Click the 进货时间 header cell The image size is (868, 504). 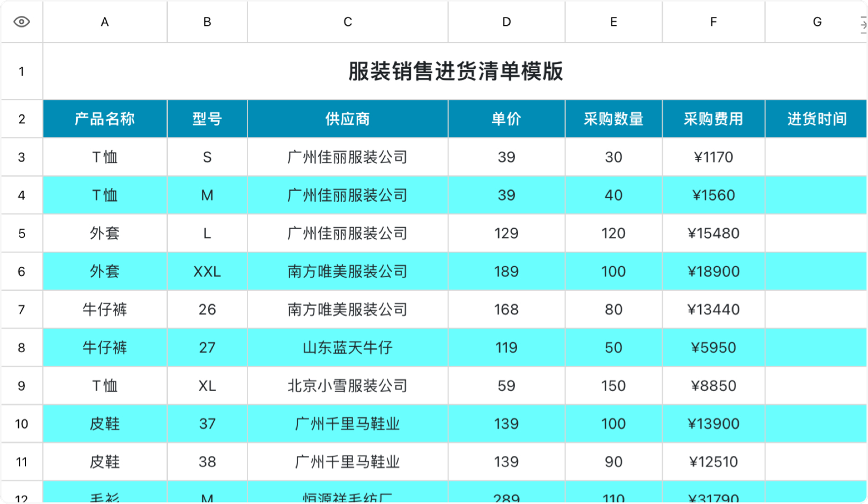coord(817,119)
